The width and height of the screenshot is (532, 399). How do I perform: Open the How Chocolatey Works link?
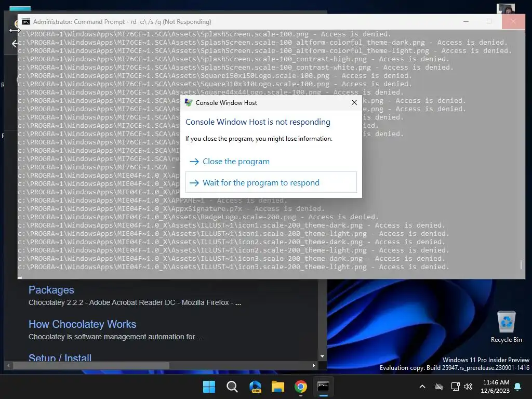point(83,324)
